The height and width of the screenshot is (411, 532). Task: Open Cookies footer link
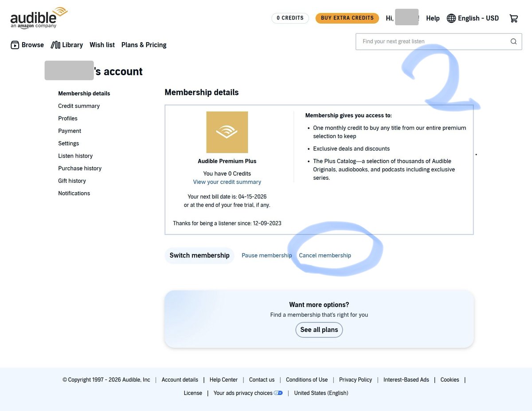click(x=450, y=380)
